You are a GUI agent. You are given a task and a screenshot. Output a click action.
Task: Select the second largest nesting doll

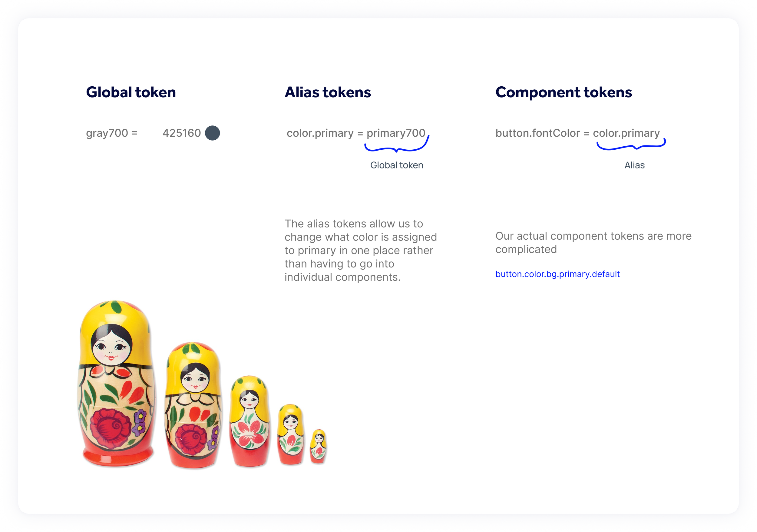pyautogui.click(x=193, y=405)
